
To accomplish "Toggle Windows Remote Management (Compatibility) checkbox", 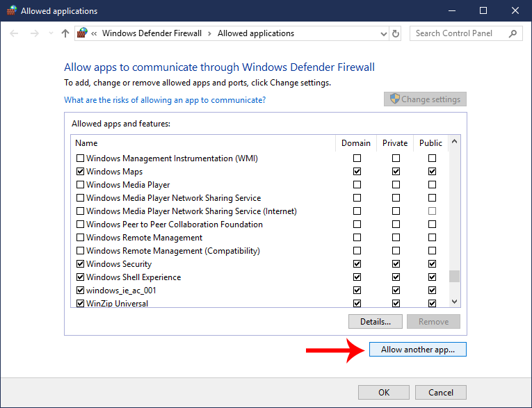I will click(80, 251).
